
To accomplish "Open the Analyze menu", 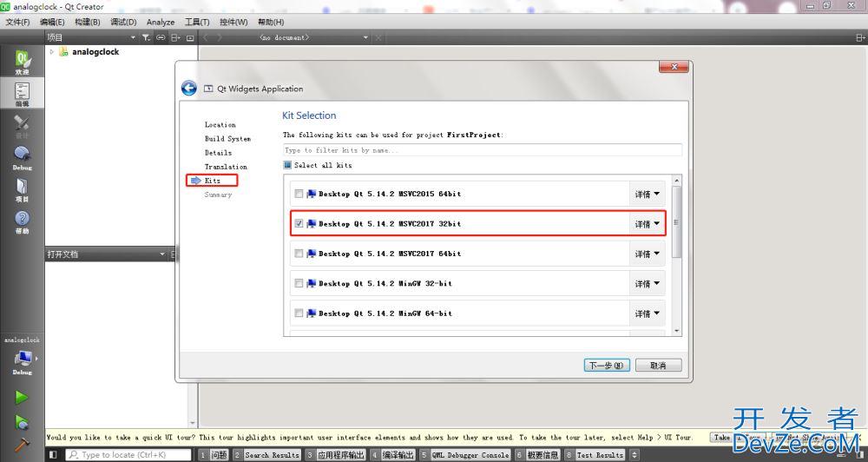I will tap(161, 22).
